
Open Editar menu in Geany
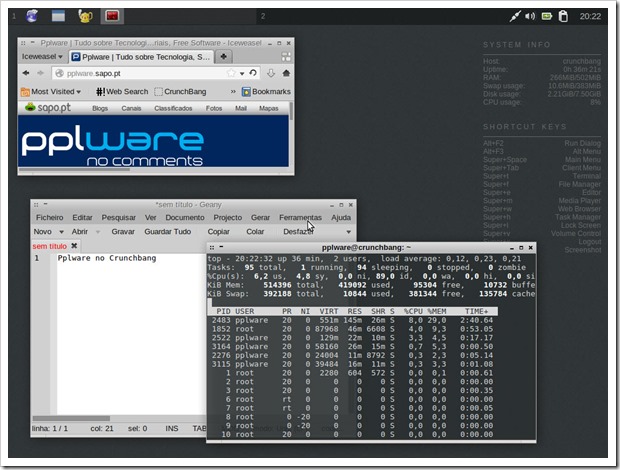[x=82, y=217]
